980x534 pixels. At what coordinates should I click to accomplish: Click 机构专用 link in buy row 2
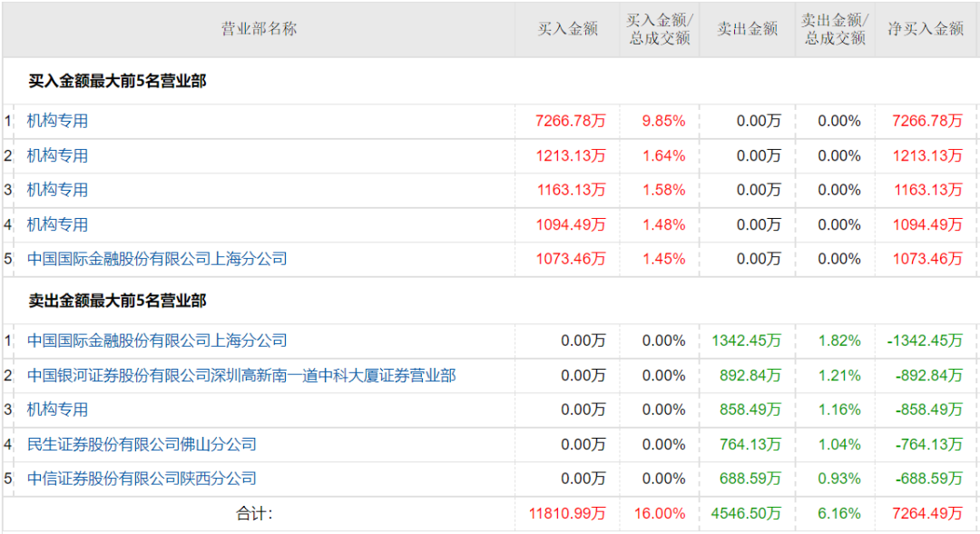(57, 155)
